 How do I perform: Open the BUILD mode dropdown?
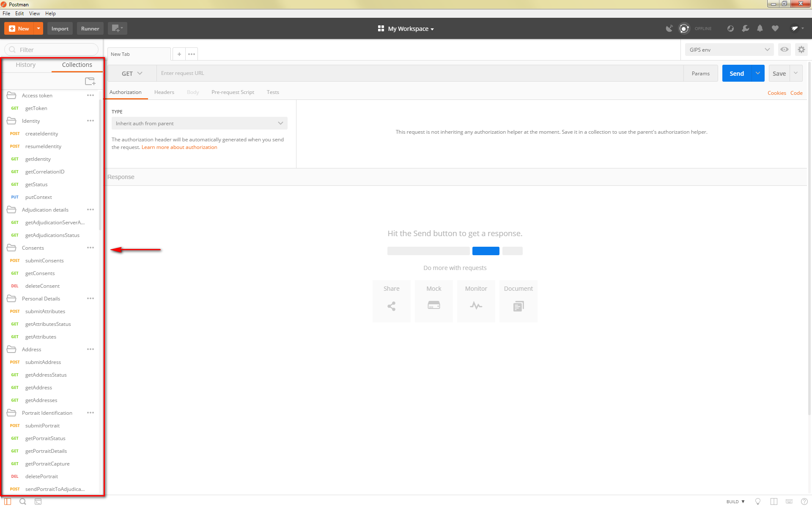point(735,501)
